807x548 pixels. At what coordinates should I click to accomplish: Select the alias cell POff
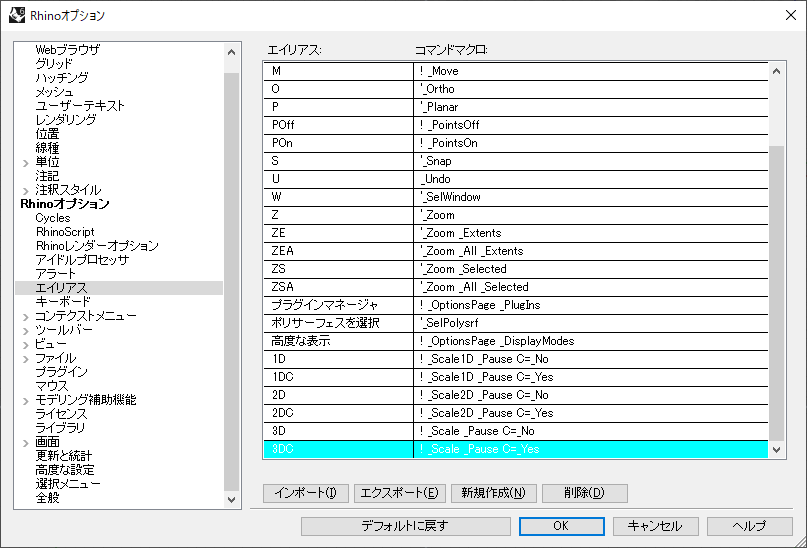click(338, 125)
